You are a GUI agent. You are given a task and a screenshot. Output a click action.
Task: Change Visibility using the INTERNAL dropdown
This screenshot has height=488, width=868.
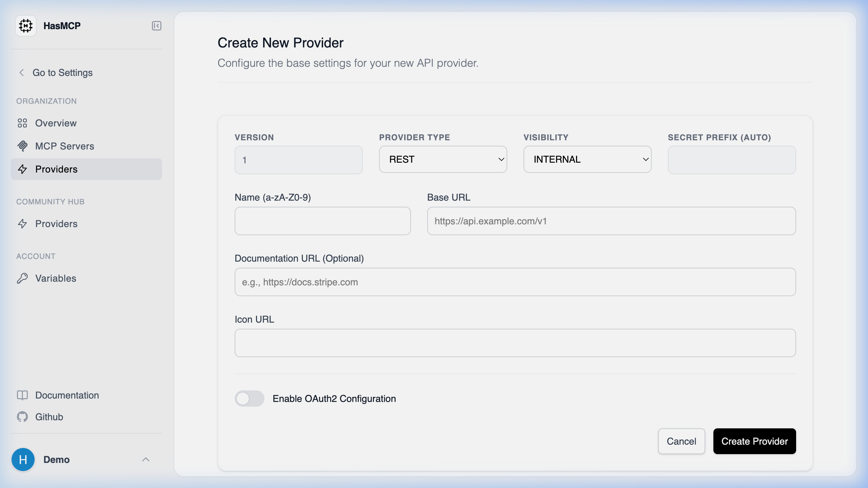[588, 159]
